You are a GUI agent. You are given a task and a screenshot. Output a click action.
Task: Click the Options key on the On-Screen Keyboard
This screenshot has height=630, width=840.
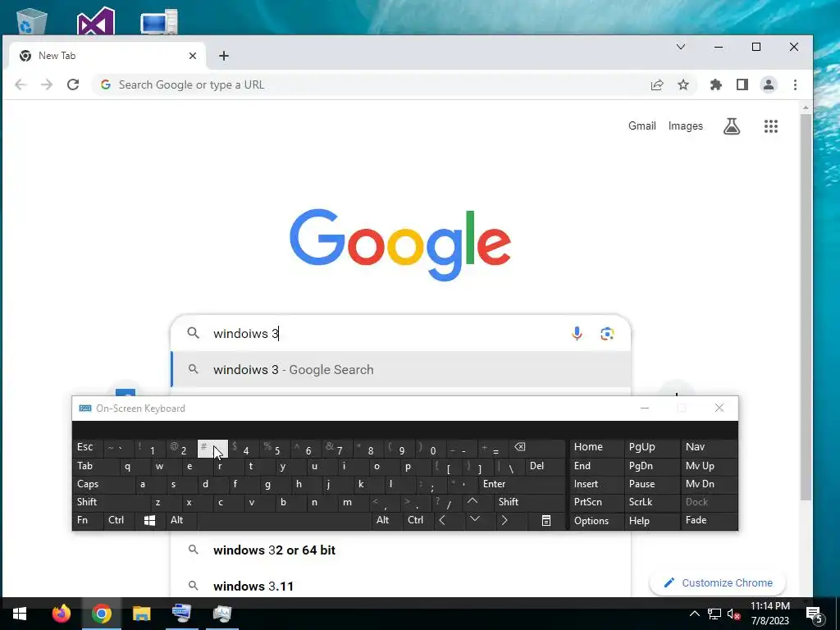pos(597,520)
